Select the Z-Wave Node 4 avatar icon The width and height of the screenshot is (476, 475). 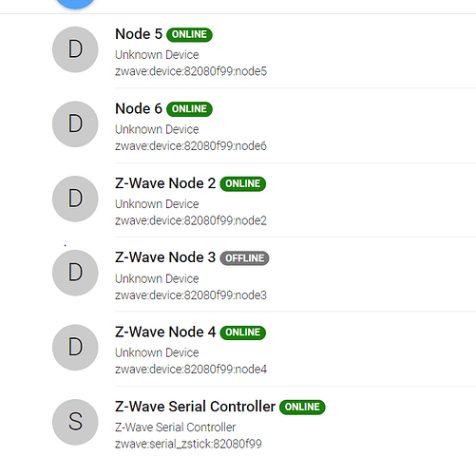point(75,348)
